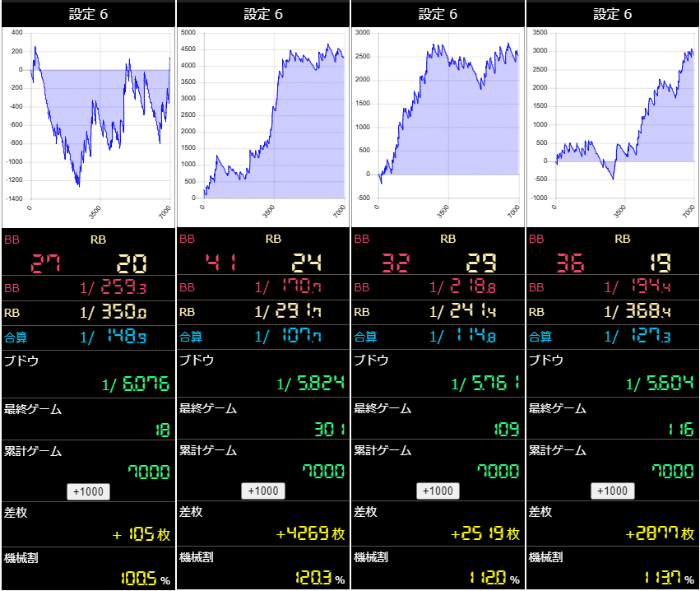Click the chart with axis topping at 3000
Image resolution: width=700 pixels, height=591 pixels.
point(438,128)
